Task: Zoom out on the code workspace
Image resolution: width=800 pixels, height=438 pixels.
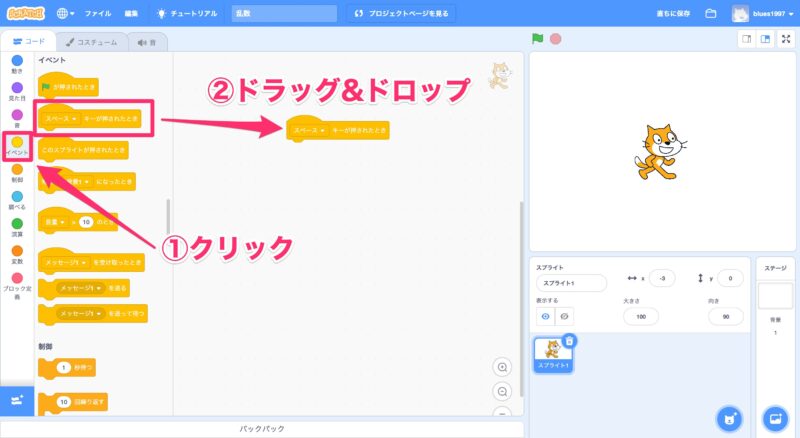Action: (502, 391)
